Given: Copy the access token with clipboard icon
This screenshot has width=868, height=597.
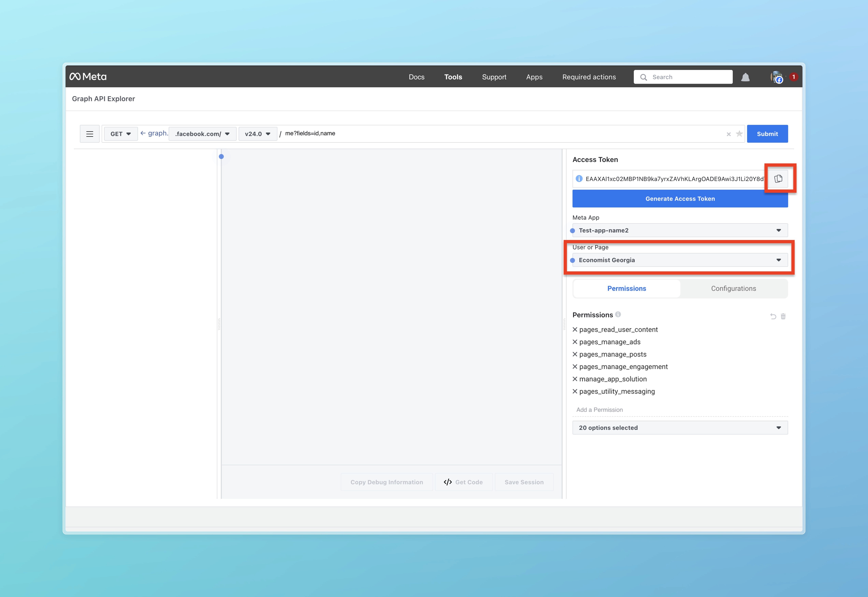Looking at the screenshot, I should click(x=778, y=179).
